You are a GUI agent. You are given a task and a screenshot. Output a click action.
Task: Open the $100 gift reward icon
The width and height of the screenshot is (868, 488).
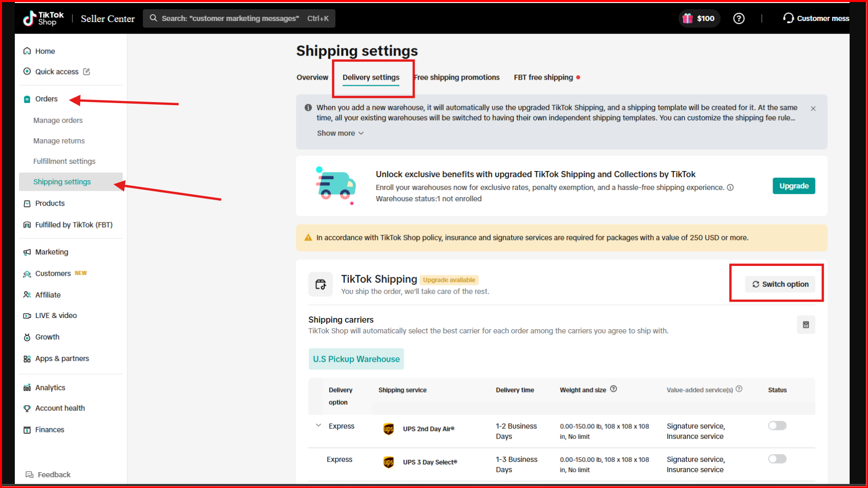(x=687, y=18)
